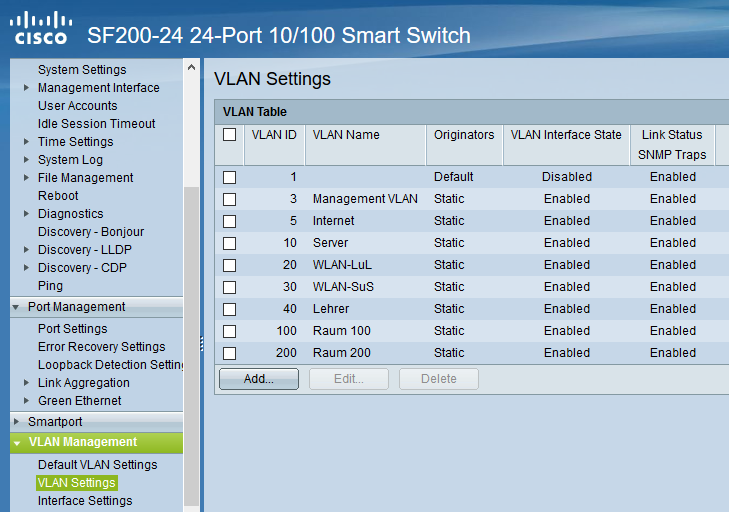Tick the WLAN-LuL row checkbox
The height and width of the screenshot is (512, 729).
[x=229, y=266]
